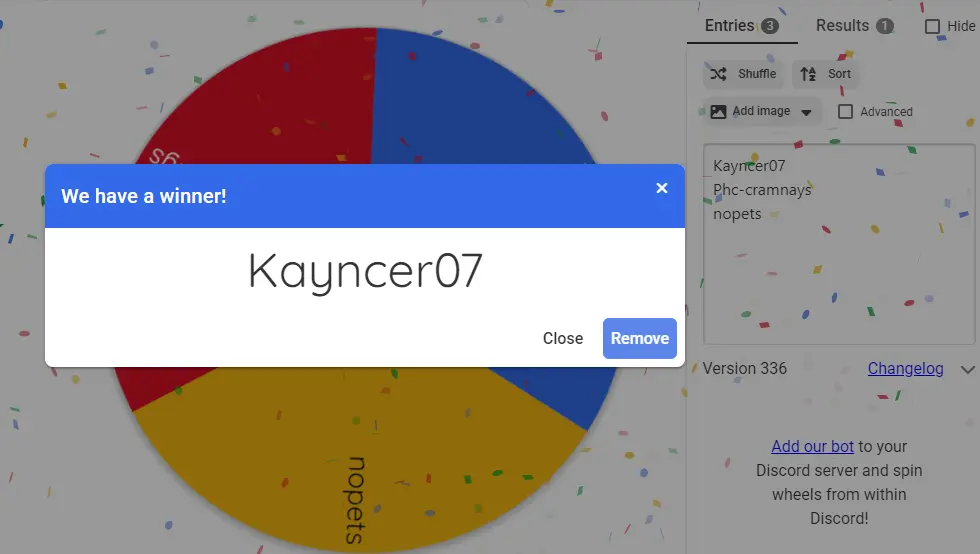Viewport: 980px width, 554px height.
Task: Open the Add our bot link
Action: point(812,446)
